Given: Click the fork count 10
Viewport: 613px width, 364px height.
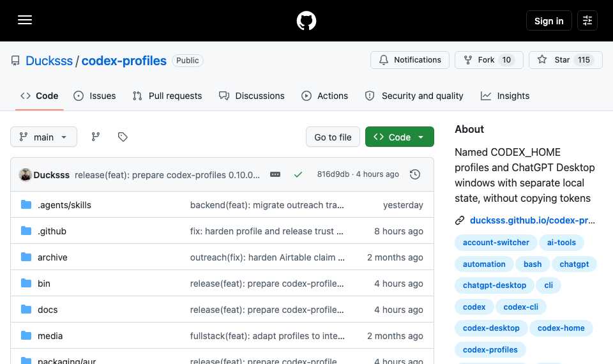Looking at the screenshot, I should tap(506, 60).
